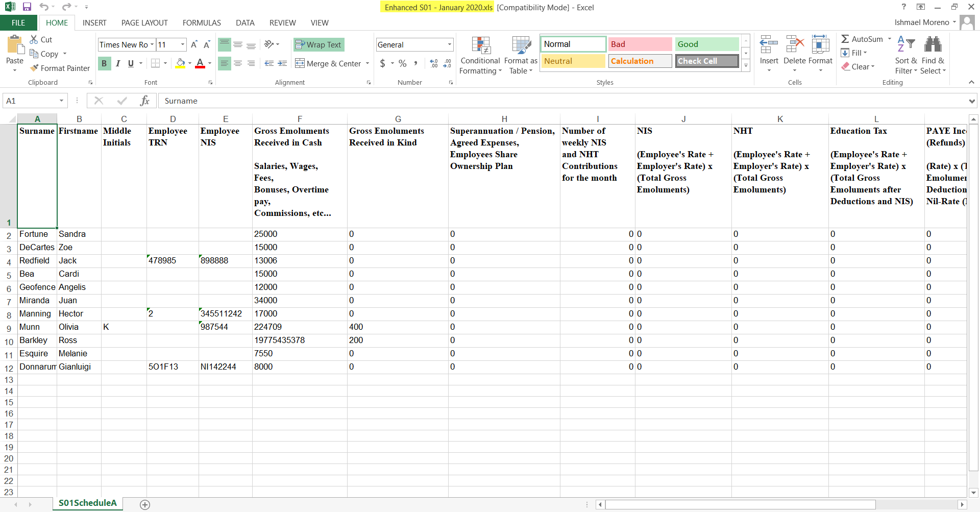Screen dimensions: 980x512
Task: Toggle Center horizontal alignment
Action: click(x=238, y=63)
